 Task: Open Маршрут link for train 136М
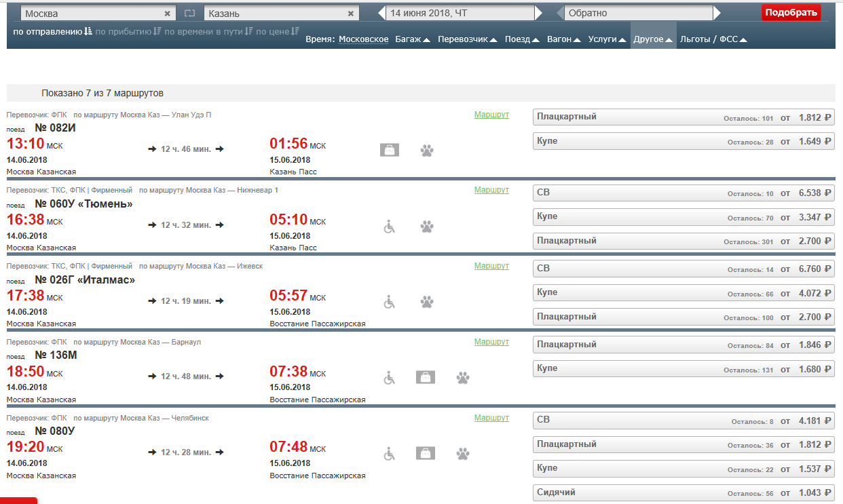click(x=491, y=342)
